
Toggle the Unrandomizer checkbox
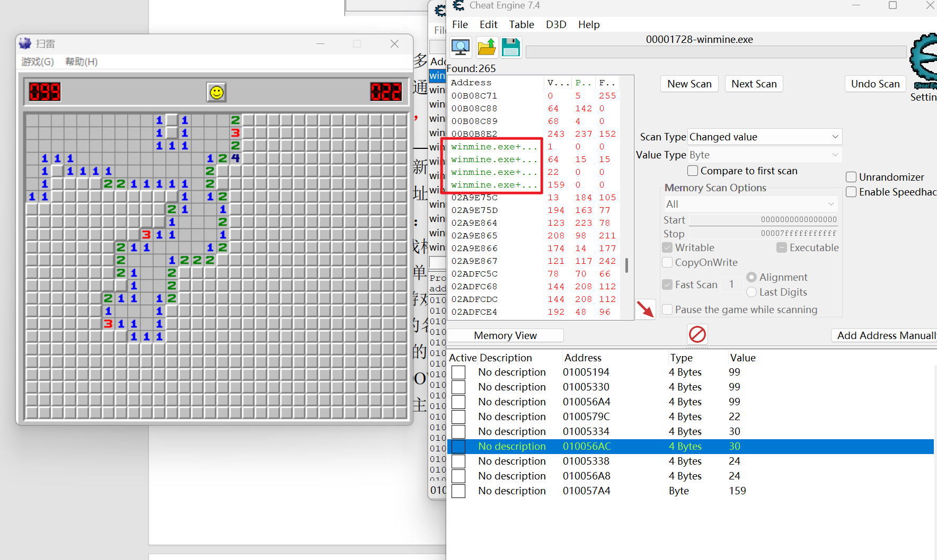(x=851, y=177)
